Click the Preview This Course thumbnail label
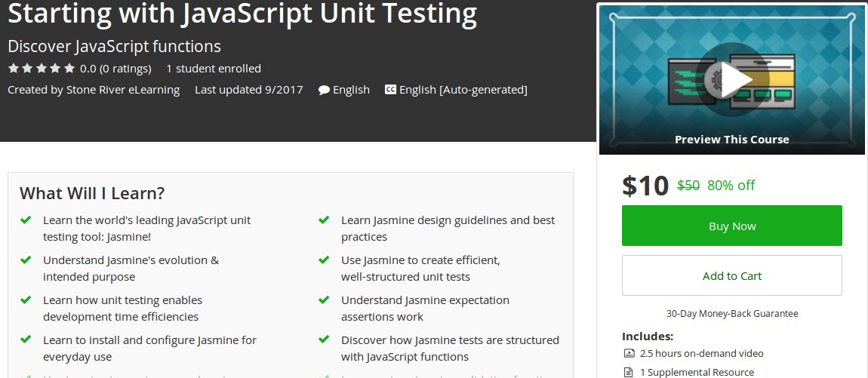Screen dimensions: 868x378 point(731,140)
